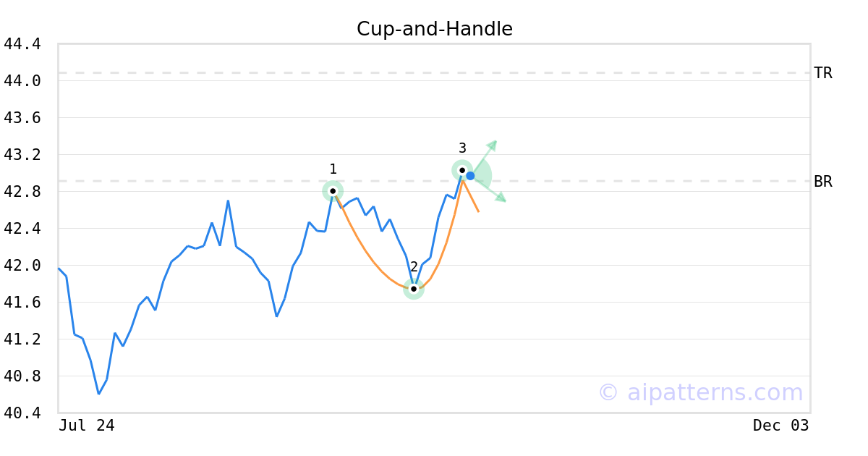Click the Cup-and-Handle chart title

pos(435,29)
